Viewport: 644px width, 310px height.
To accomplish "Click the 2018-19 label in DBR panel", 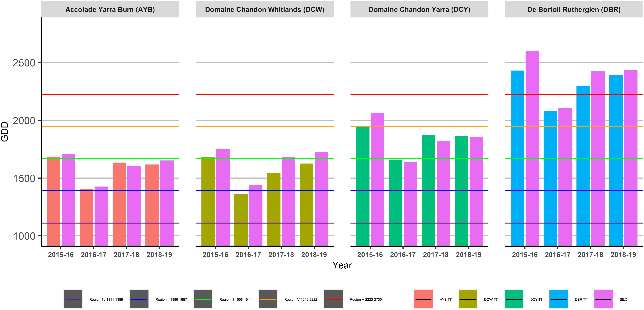I will (623, 255).
